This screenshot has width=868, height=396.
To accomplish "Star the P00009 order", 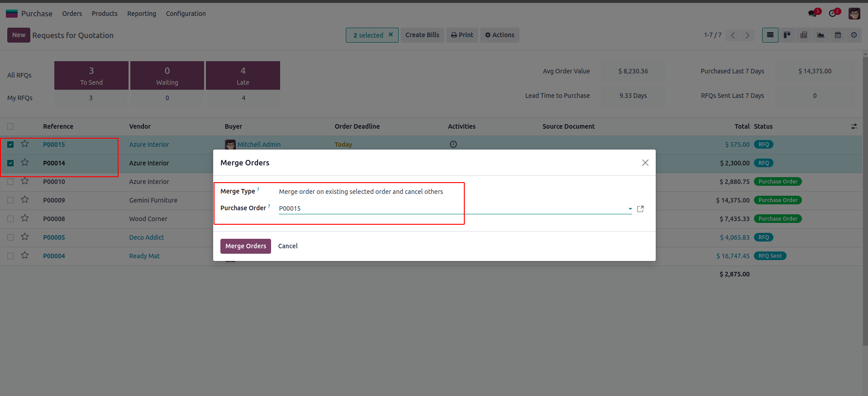I will (x=25, y=200).
